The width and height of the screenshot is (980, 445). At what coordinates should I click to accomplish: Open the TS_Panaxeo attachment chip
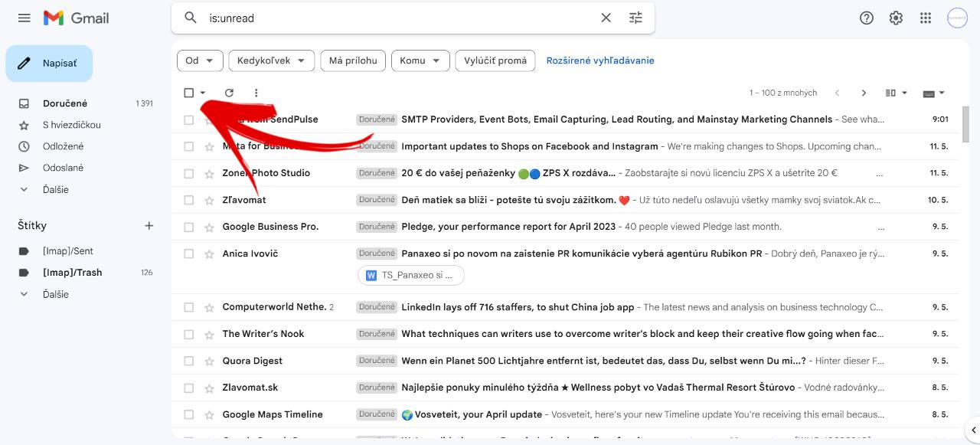411,276
